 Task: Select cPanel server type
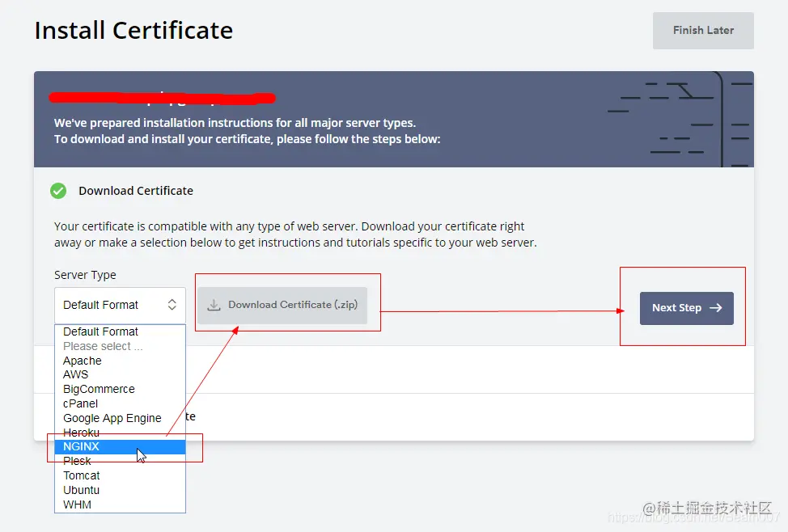point(120,404)
